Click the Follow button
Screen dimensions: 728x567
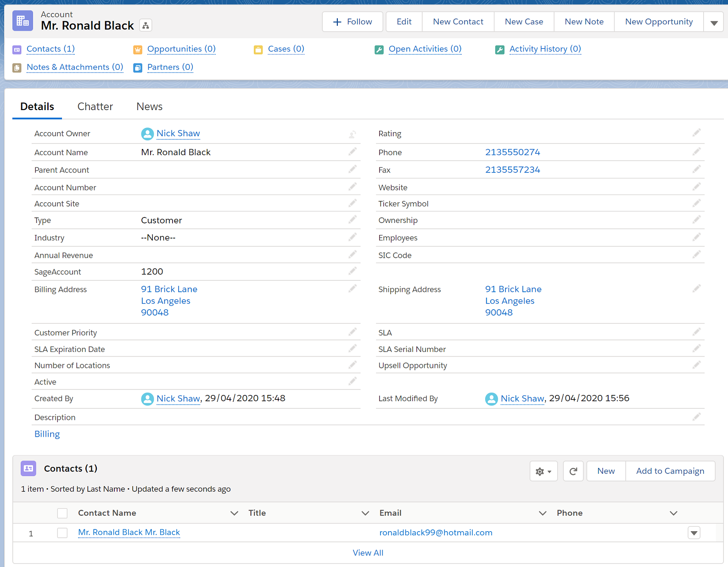pyautogui.click(x=352, y=22)
